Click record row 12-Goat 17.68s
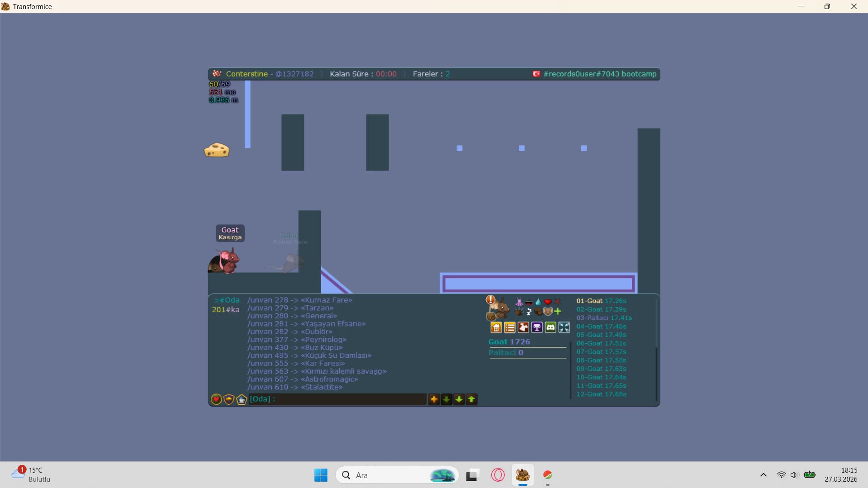 click(x=601, y=394)
